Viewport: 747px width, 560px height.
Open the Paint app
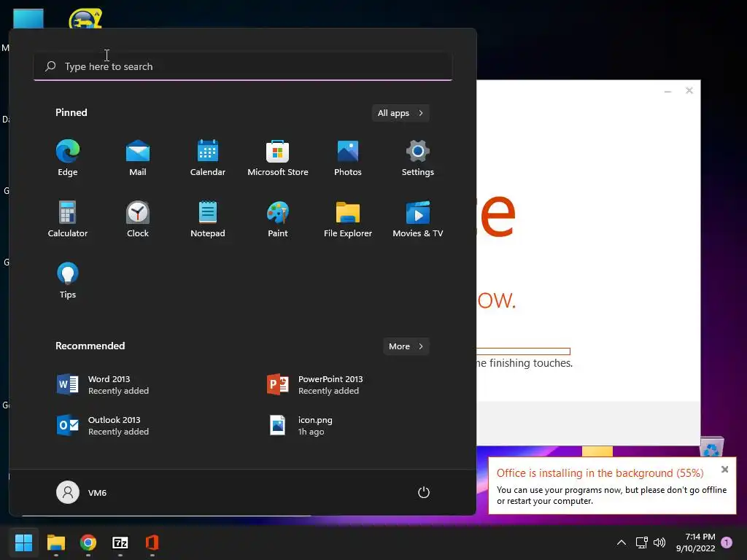(x=278, y=219)
